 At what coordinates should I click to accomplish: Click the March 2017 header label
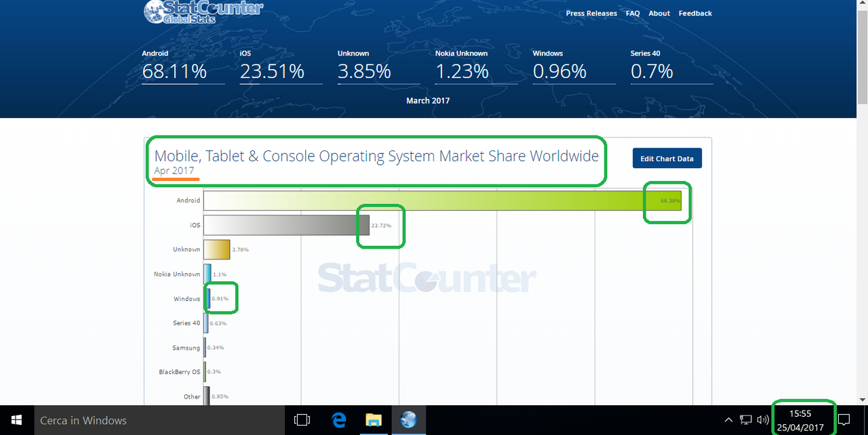click(428, 100)
